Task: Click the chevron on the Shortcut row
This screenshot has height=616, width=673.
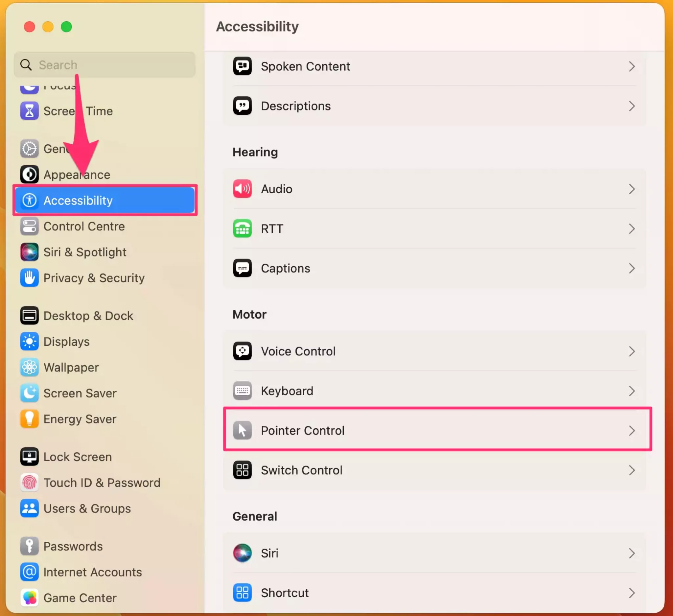Action: [632, 593]
